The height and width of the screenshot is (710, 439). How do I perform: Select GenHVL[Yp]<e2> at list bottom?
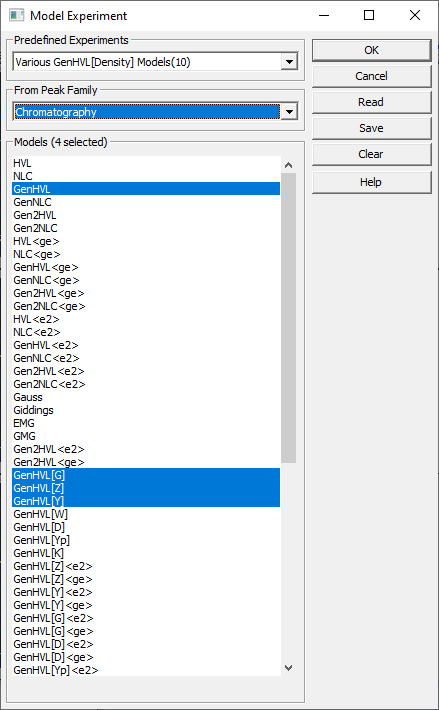(146, 670)
